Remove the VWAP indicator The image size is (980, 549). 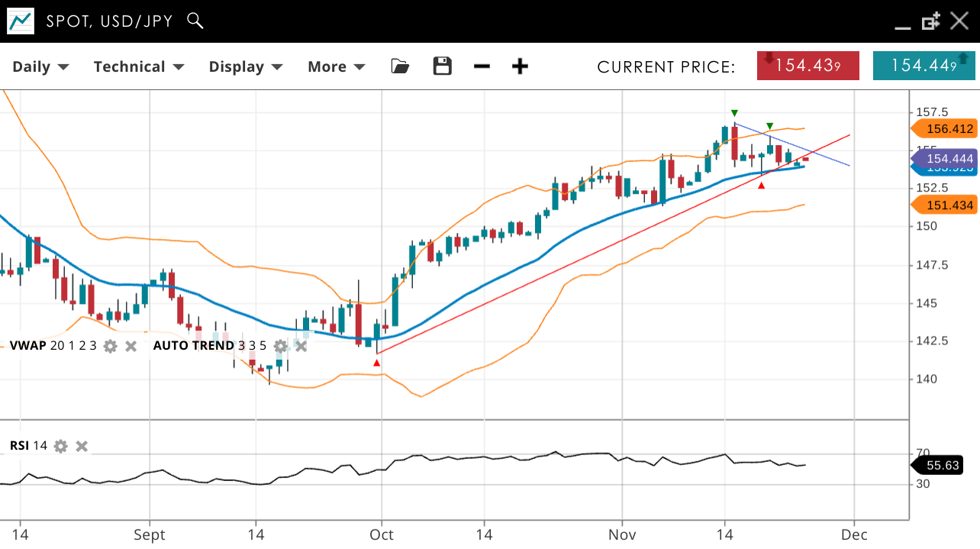pyautogui.click(x=131, y=346)
